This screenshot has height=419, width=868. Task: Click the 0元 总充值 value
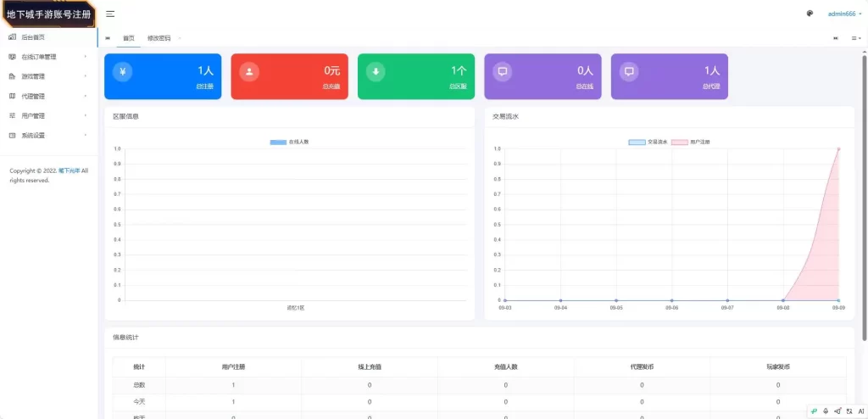pos(332,70)
